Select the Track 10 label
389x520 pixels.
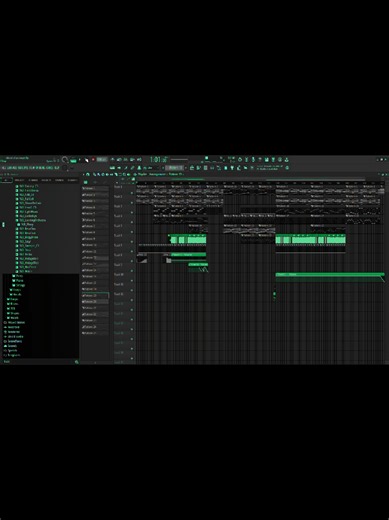click(x=119, y=274)
